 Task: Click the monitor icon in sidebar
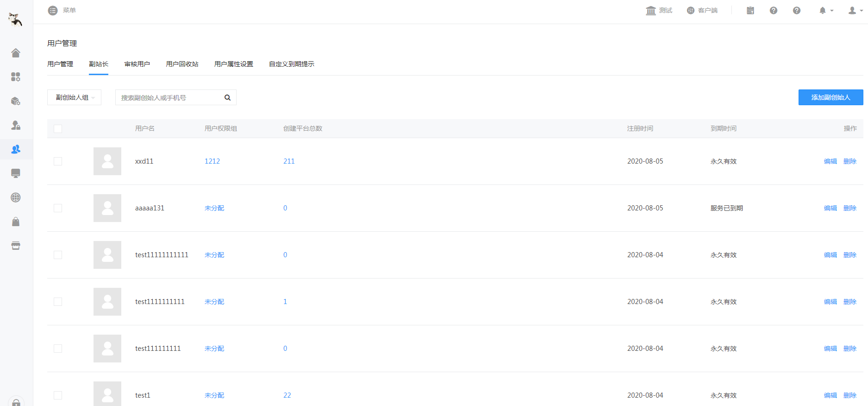[x=16, y=173]
